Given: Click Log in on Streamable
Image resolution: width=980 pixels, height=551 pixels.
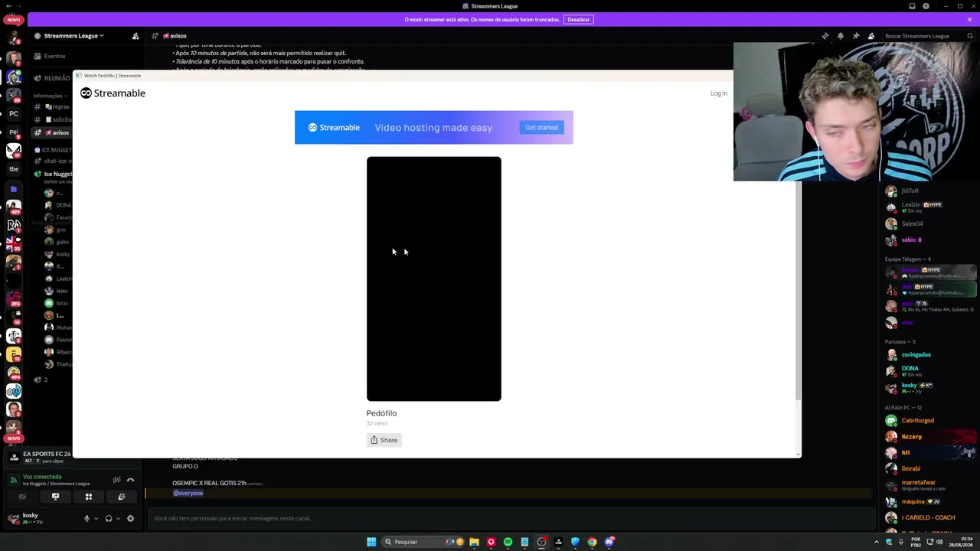Looking at the screenshot, I should coord(718,93).
